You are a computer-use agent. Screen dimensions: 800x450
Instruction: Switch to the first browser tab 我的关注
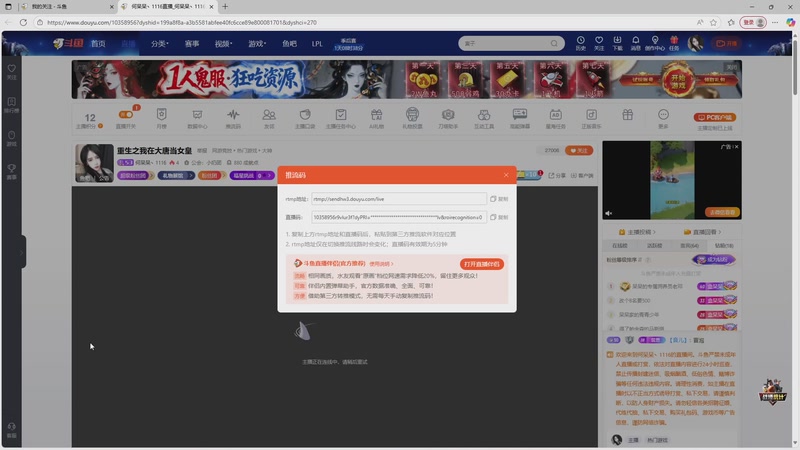67,7
